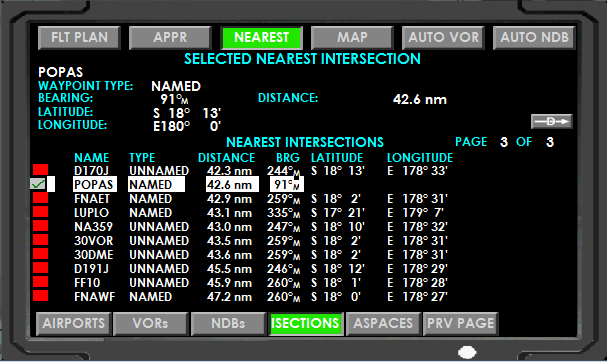Activate AUTO VOR mode
This screenshot has height=362, width=607.
coord(444,38)
